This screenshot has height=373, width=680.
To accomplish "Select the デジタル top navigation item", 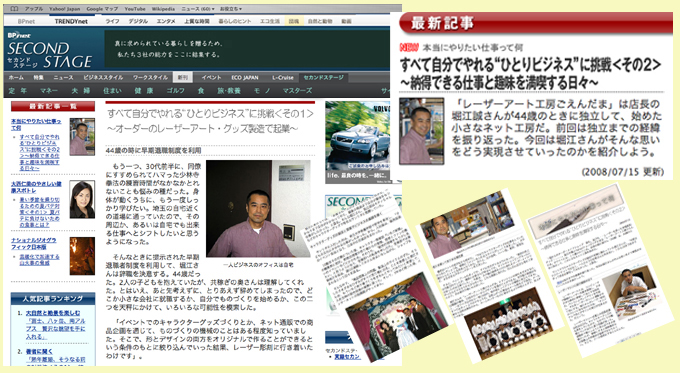I will pyautogui.click(x=138, y=21).
